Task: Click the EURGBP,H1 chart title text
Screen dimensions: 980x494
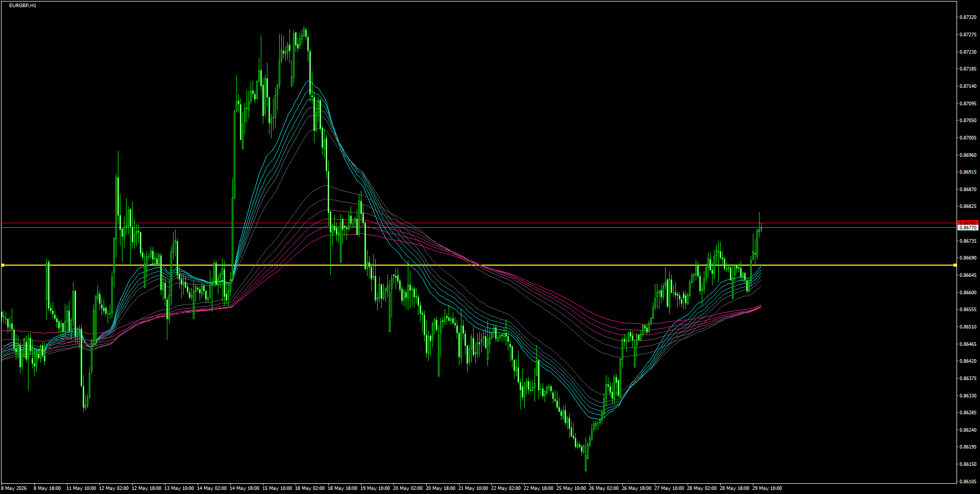Action: pyautogui.click(x=22, y=6)
